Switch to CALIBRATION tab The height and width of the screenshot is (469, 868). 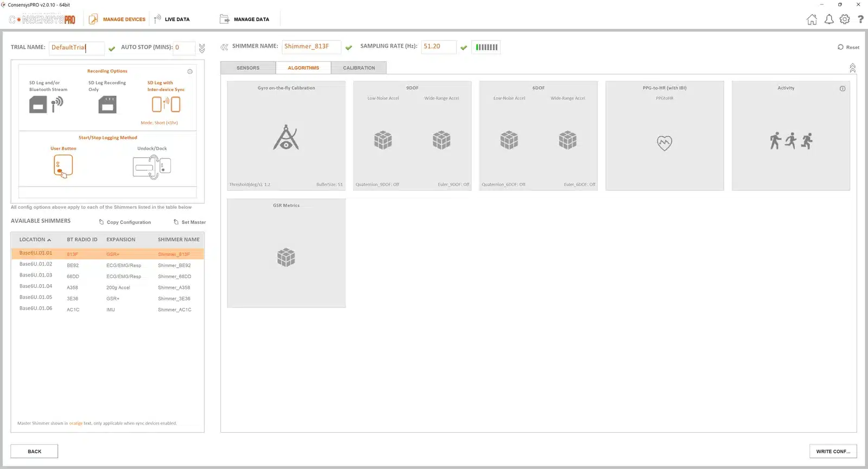tap(359, 68)
